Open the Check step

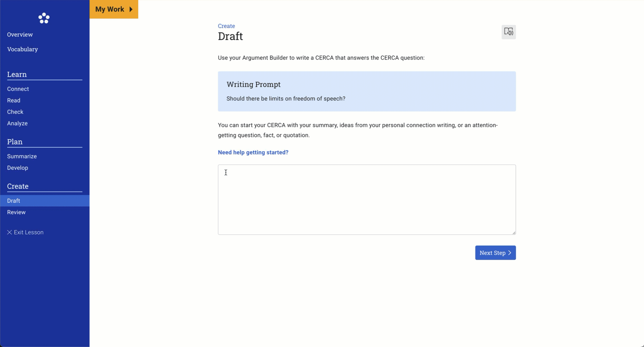[x=15, y=112]
